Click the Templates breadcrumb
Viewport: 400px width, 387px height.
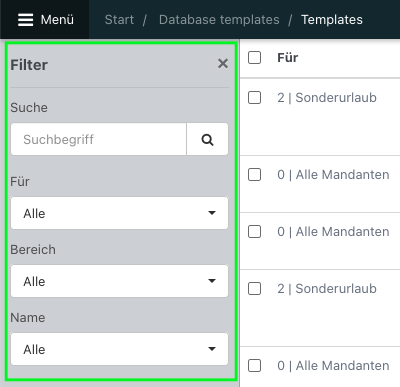pyautogui.click(x=332, y=20)
